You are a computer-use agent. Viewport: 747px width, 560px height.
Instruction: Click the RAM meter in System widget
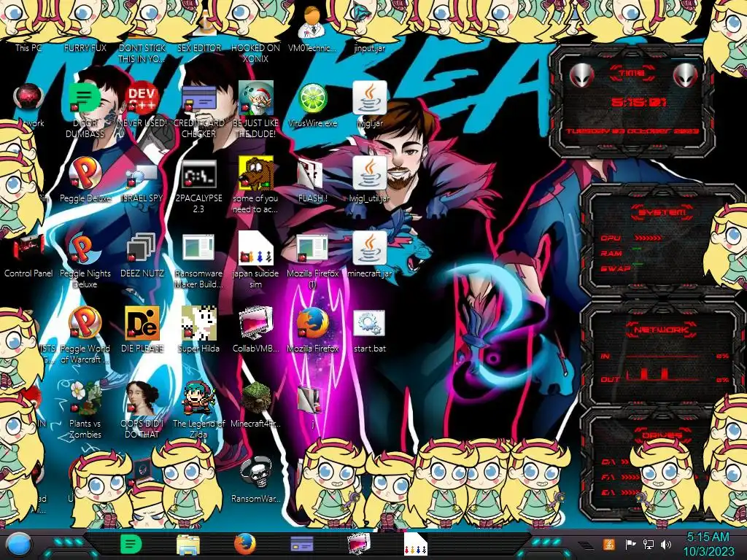click(x=637, y=249)
